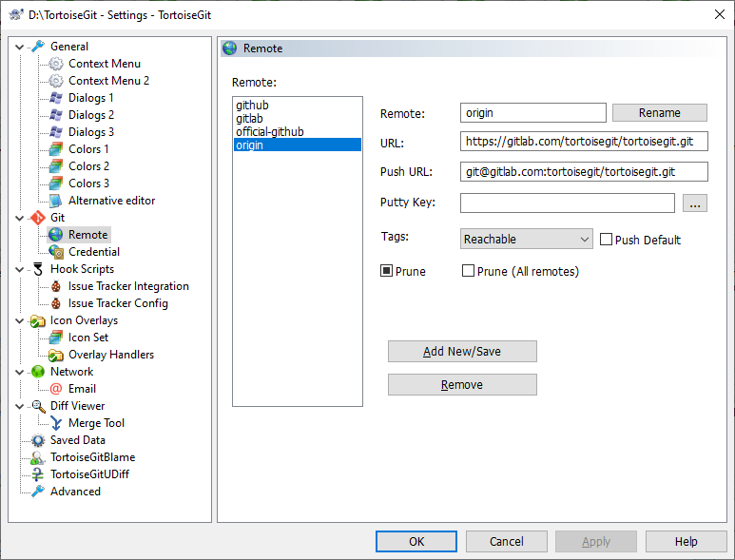Check Prune (All remotes) option
This screenshot has width=735, height=560.
(x=468, y=271)
